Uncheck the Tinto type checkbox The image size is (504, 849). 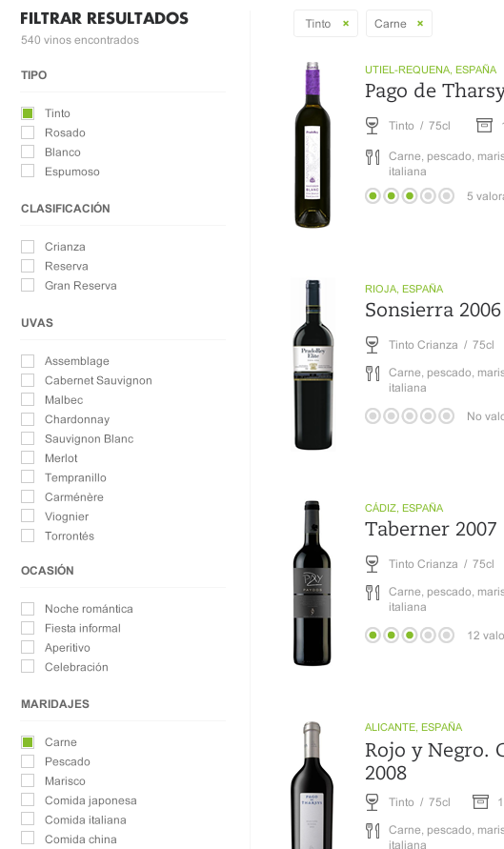28,113
